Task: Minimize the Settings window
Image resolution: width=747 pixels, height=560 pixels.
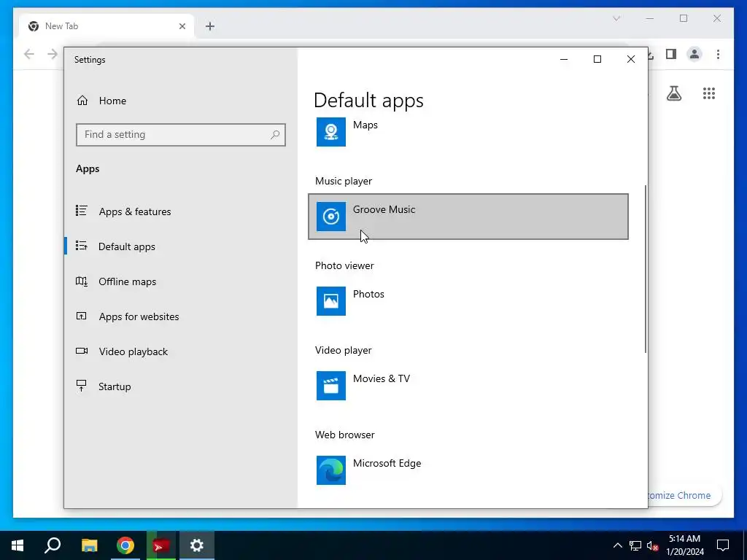Action: (564, 59)
